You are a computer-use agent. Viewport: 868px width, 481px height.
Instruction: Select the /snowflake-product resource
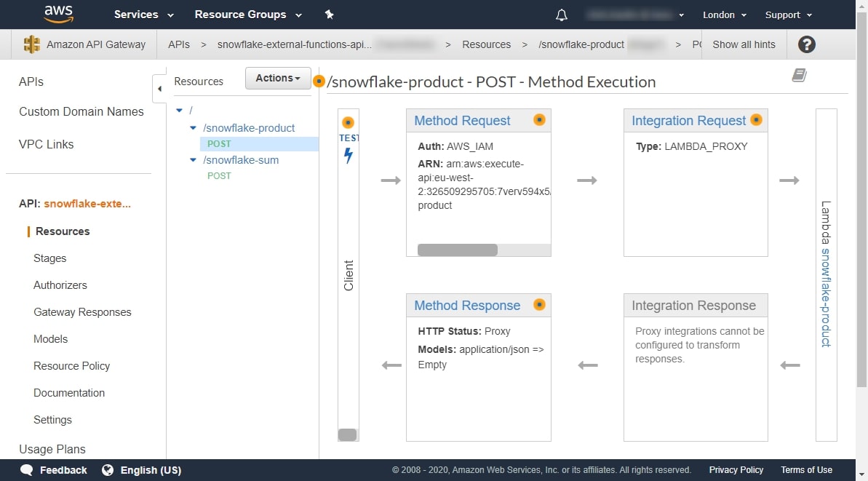249,128
